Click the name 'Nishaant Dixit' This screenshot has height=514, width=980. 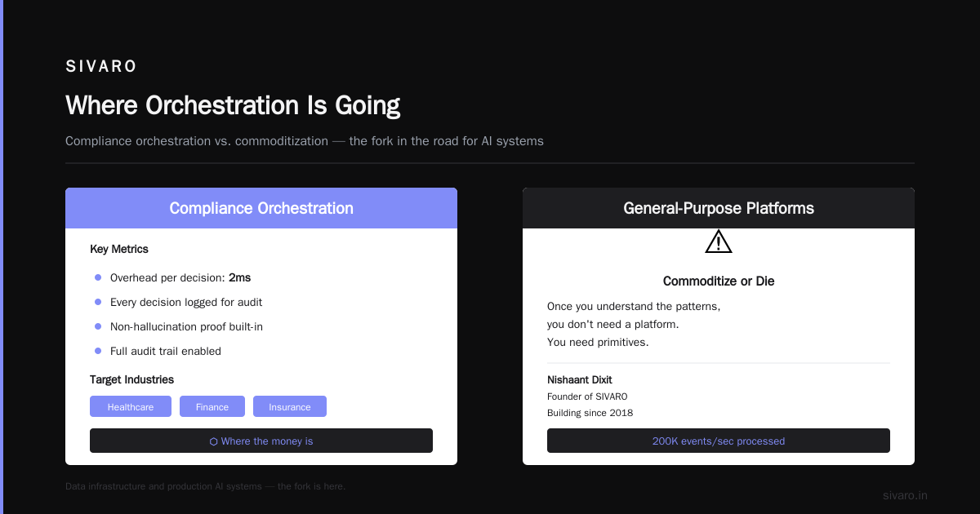click(x=580, y=379)
